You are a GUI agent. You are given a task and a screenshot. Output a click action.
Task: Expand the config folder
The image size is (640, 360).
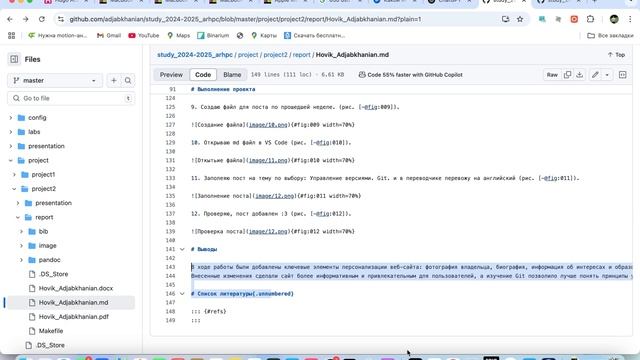[x=11, y=118]
